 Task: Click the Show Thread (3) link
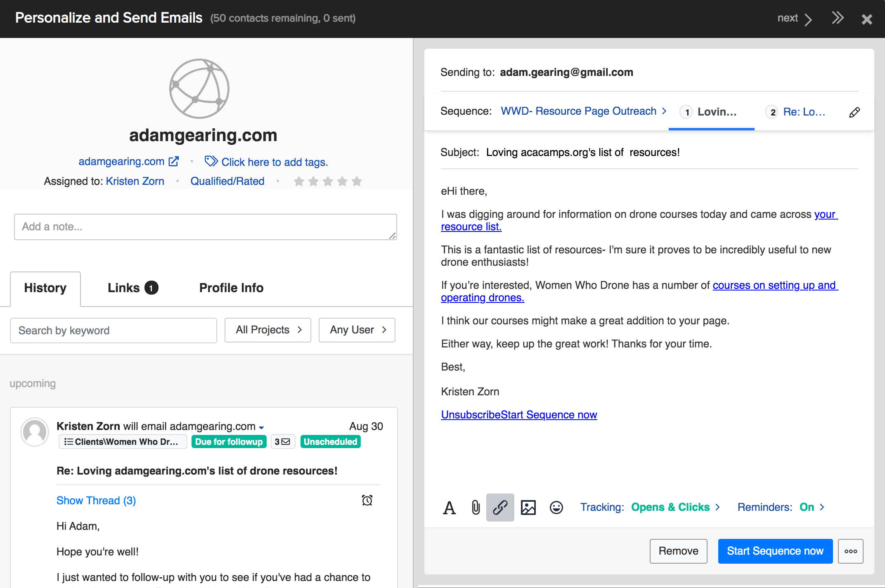(x=96, y=501)
